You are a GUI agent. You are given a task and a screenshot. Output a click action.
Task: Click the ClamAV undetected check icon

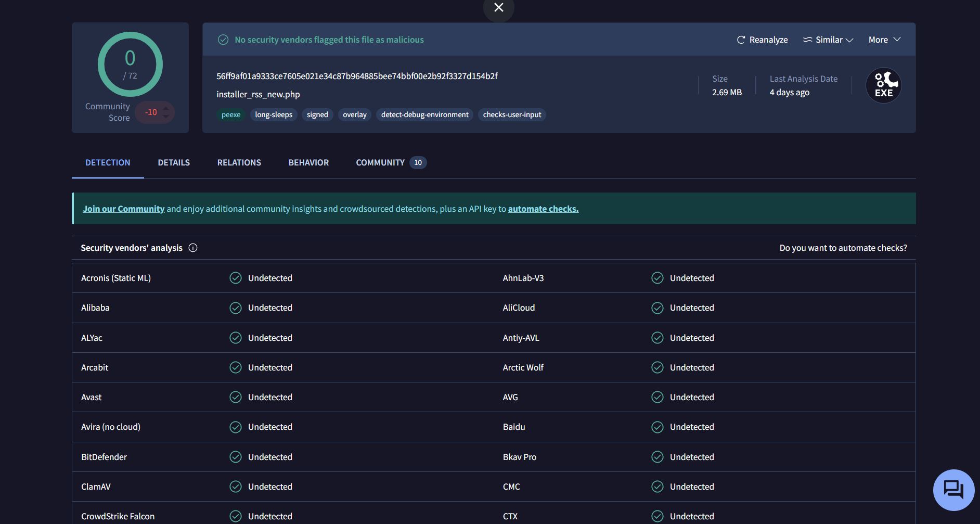tap(236, 487)
